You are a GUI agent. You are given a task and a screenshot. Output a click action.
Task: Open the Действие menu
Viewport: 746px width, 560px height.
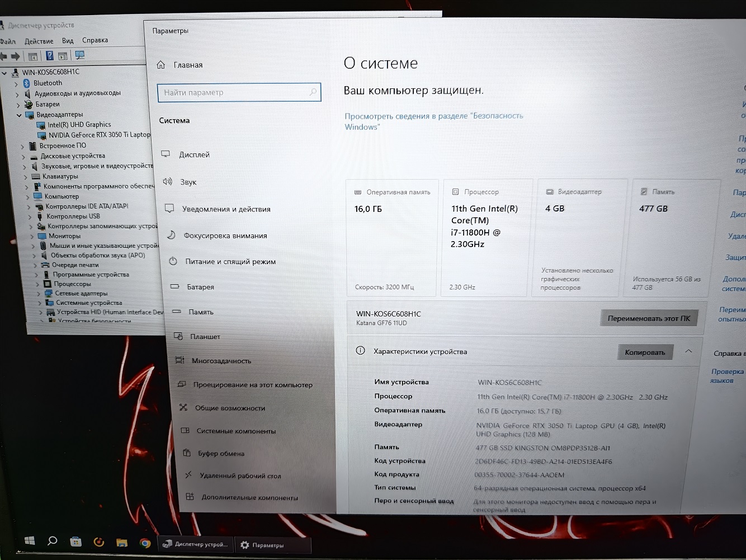(x=39, y=41)
